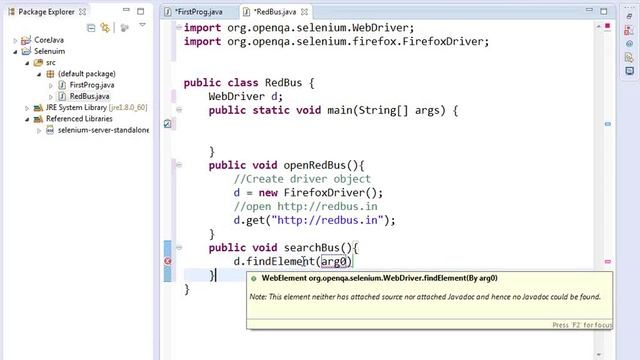Maximize the Package Explorer panel

point(140,11)
